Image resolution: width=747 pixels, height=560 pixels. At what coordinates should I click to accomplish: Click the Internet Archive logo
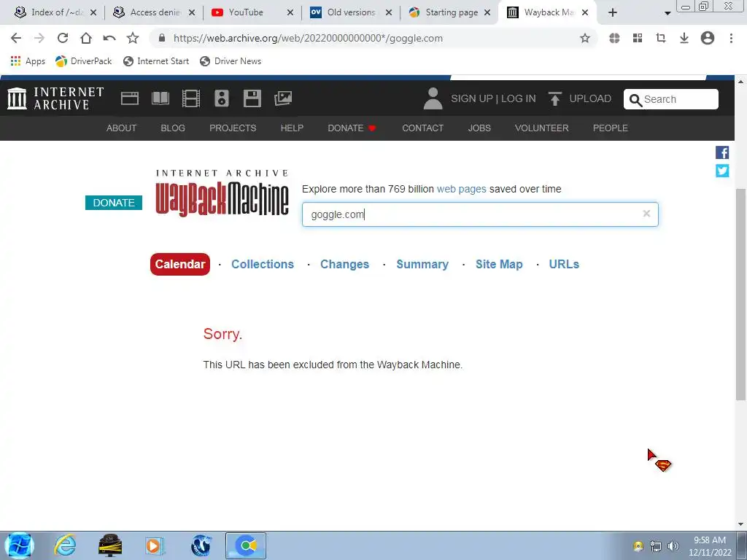pyautogui.click(x=55, y=98)
